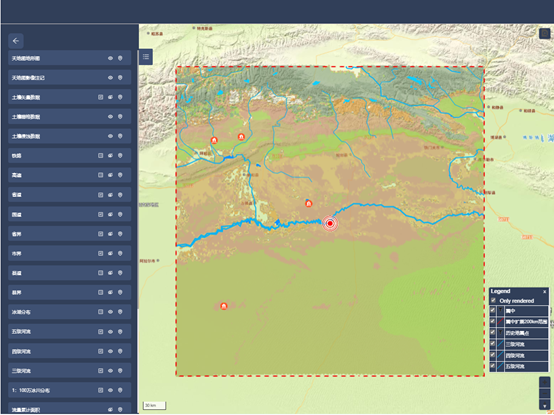The height and width of the screenshot is (415, 554).
Task: Open square details icon for 冰湖分布 layer
Action: point(101,312)
